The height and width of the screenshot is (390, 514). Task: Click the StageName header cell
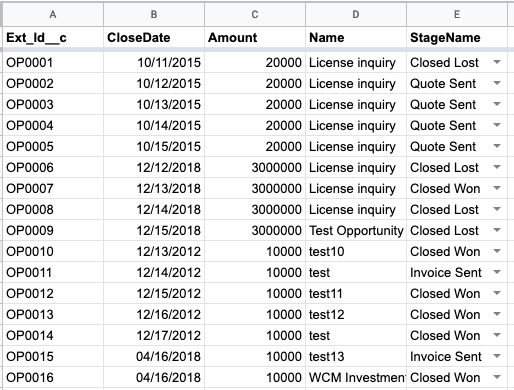coord(457,37)
